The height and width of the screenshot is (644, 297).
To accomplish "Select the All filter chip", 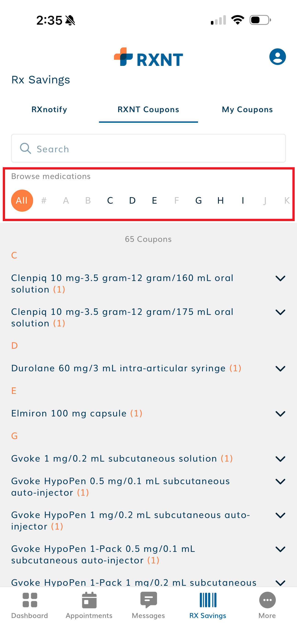I will click(x=22, y=200).
